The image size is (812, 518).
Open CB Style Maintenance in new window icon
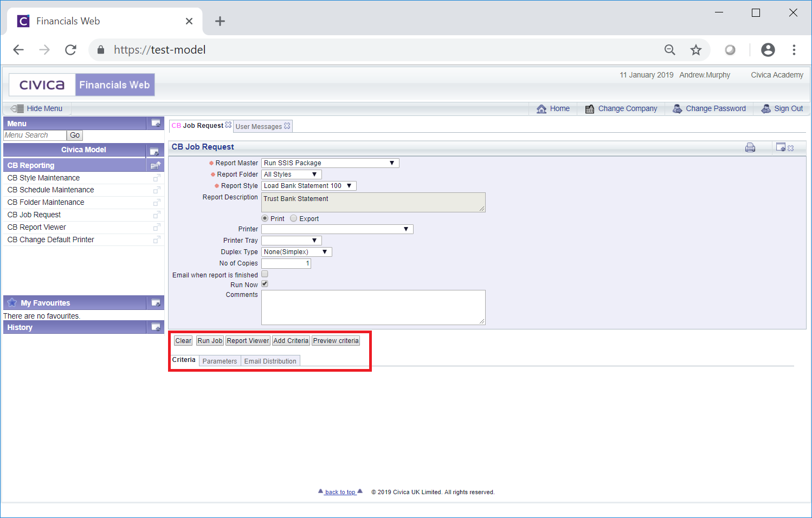tap(157, 178)
